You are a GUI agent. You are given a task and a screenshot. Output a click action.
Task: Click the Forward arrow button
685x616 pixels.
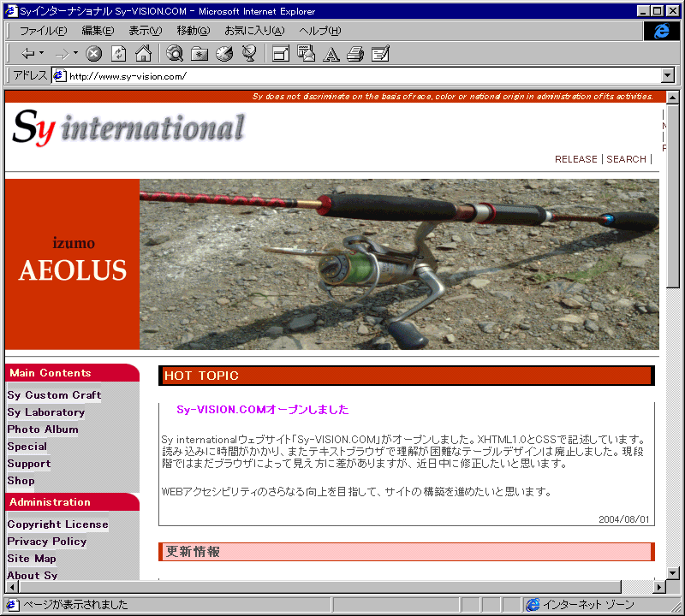click(62, 54)
